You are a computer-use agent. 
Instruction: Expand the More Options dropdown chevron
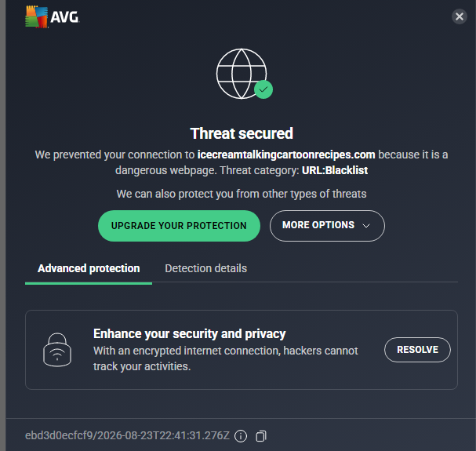pos(366,226)
